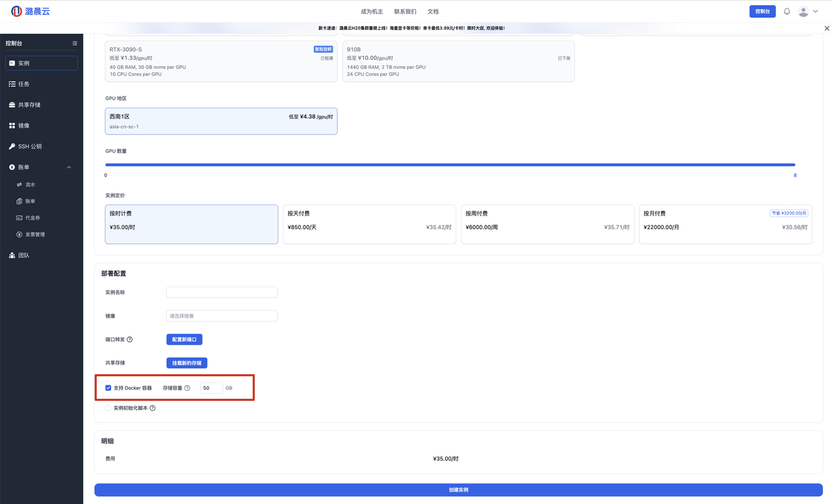Open SSH 公钥 in the sidebar
832x504 pixels.
point(42,146)
